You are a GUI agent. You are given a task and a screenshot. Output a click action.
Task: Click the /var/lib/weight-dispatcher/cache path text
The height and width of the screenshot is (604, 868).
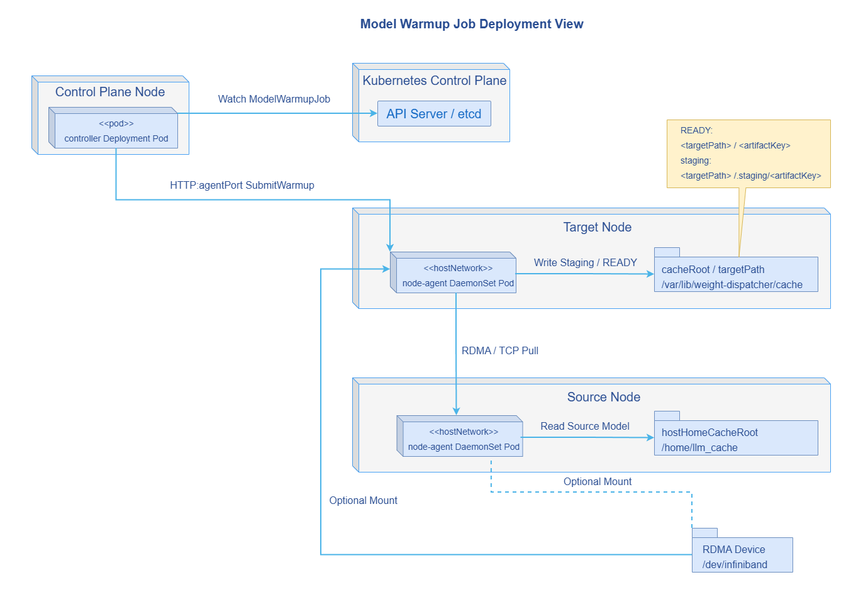point(732,284)
